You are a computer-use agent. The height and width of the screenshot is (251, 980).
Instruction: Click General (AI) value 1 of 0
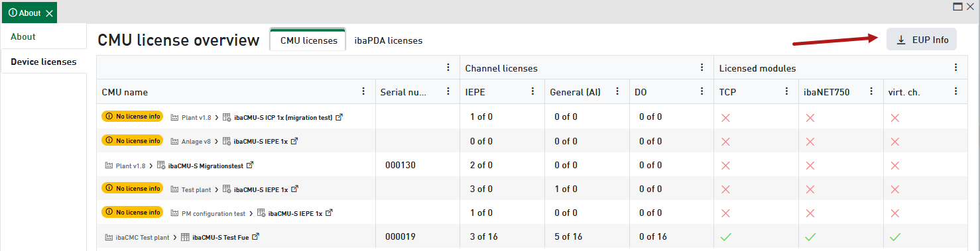(x=566, y=189)
